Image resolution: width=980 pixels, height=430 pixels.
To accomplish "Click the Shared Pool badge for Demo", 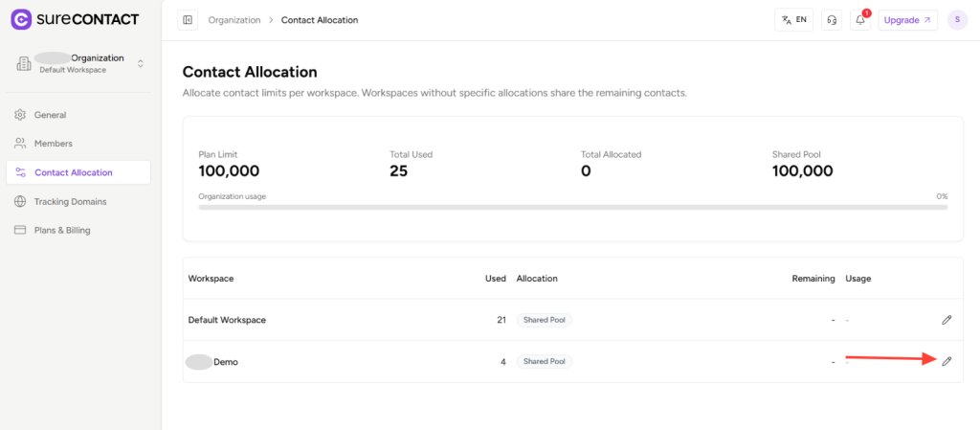I will (x=544, y=362).
